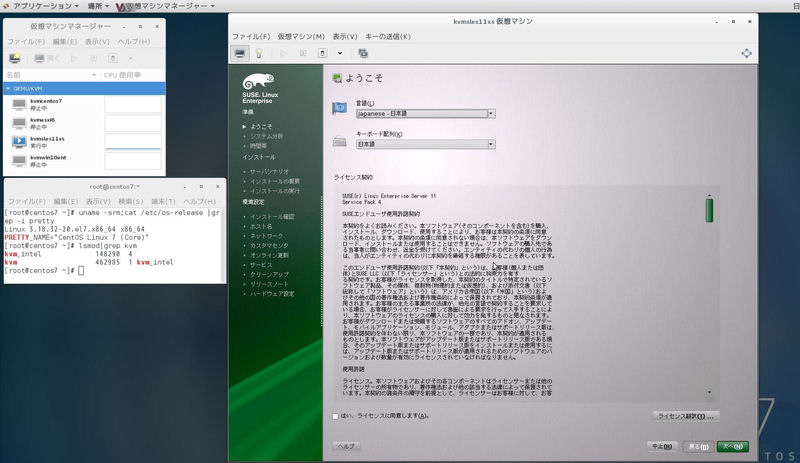Viewport: 800px width, 463px height.
Task: Click the 'ようこそ' step in installer sidebar
Action: [261, 127]
